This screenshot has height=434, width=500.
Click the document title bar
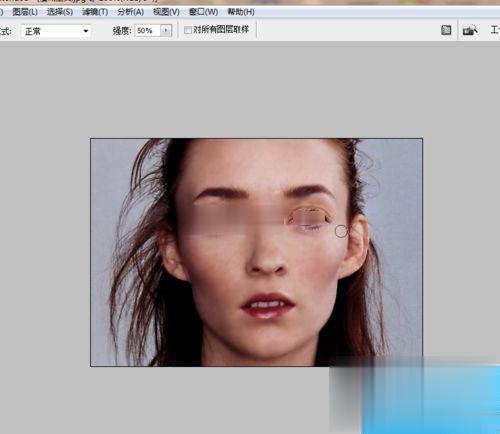click(100, 1)
